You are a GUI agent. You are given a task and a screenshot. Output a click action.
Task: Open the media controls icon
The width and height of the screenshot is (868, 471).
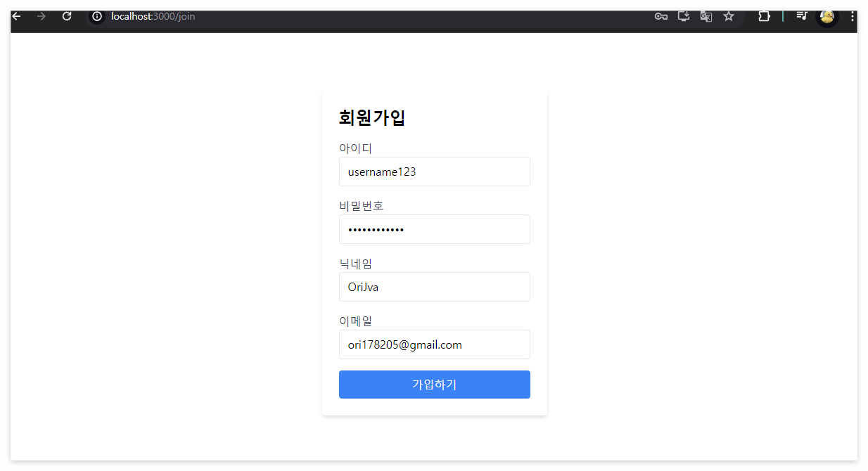(x=801, y=15)
